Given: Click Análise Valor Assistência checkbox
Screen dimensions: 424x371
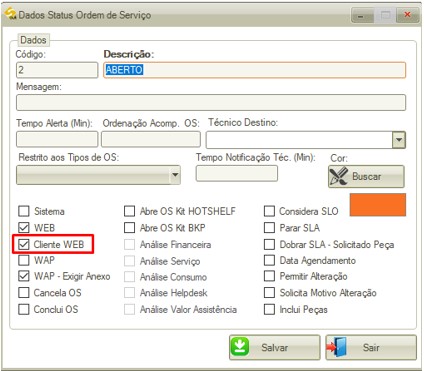Looking at the screenshot, I should point(129,309).
